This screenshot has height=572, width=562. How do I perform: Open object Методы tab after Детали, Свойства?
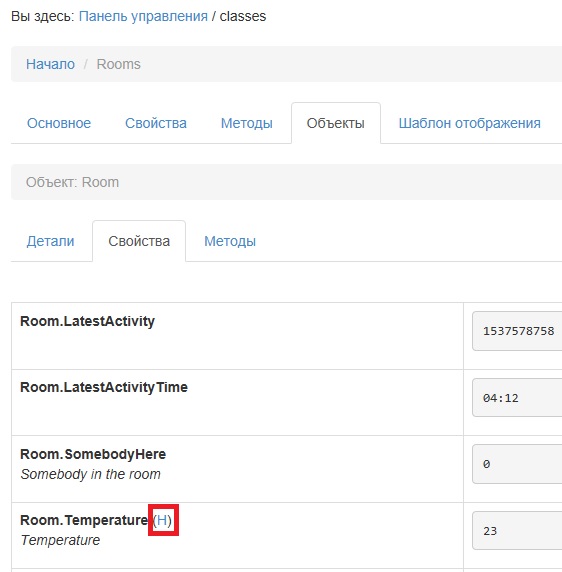click(x=230, y=241)
